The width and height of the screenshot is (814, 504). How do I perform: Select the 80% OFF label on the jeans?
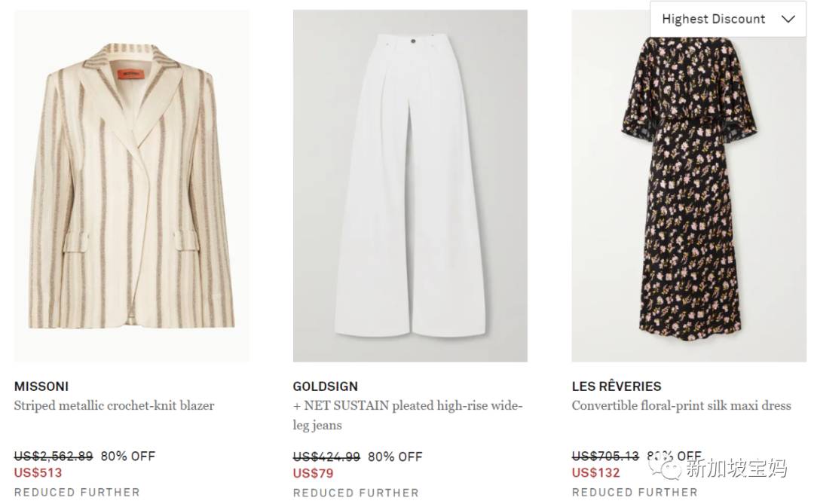click(x=394, y=456)
